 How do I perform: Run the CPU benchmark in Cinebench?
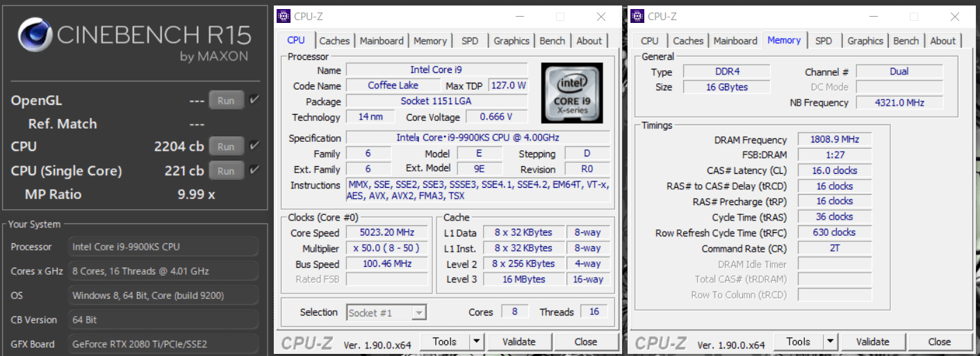click(226, 147)
